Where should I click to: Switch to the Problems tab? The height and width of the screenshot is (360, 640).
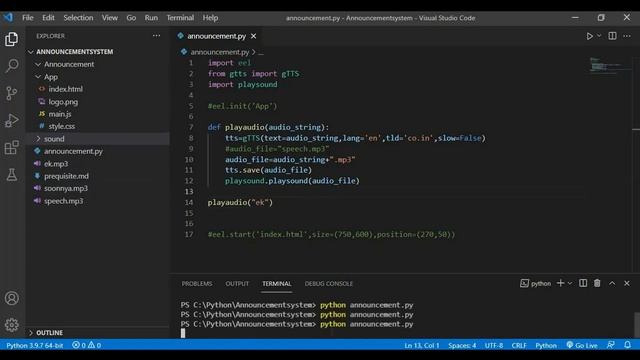[197, 283]
